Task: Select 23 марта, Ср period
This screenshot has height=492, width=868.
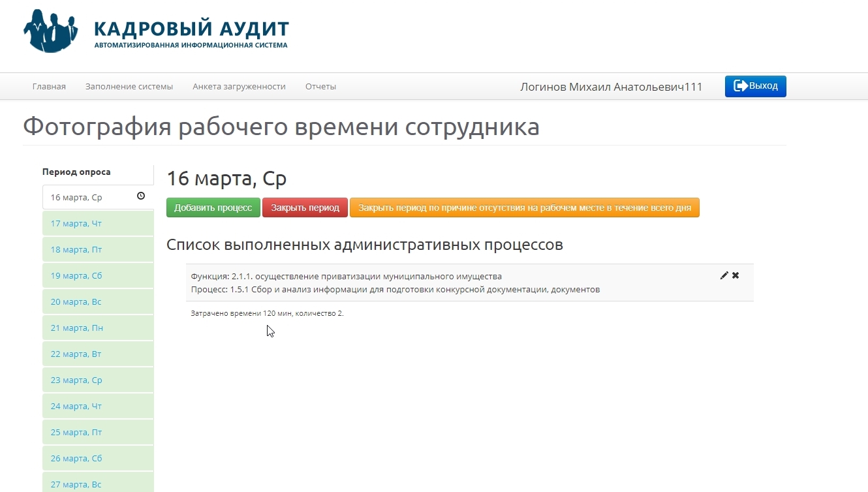Action: 98,380
